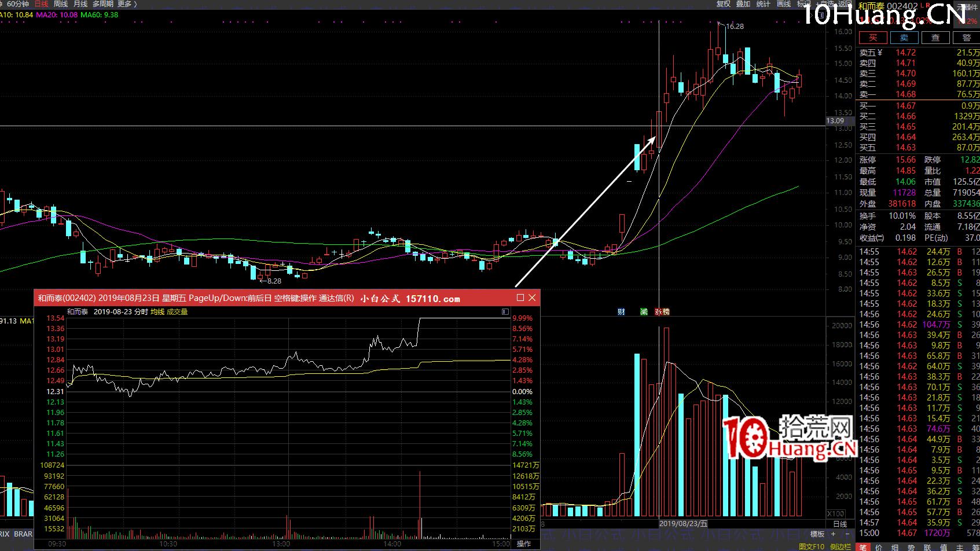Click the 买五 bid price 14.63
980x551 pixels.
[906, 148]
